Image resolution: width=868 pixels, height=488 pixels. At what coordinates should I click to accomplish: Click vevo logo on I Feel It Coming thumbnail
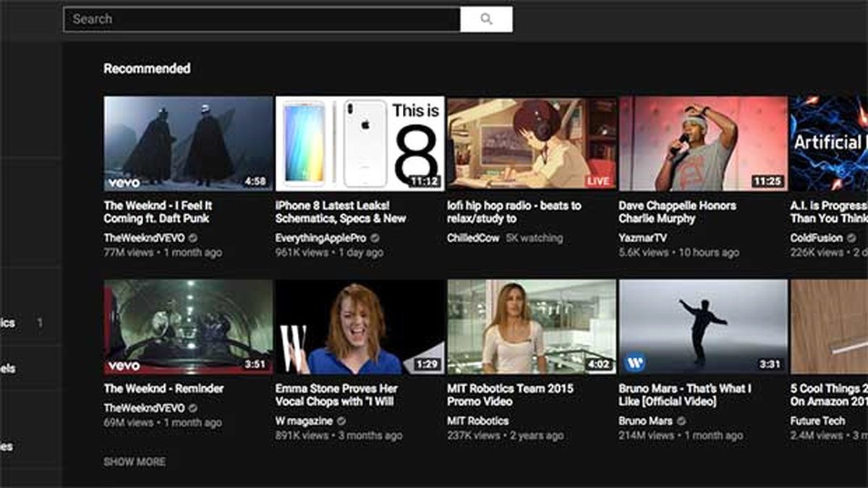(x=124, y=183)
